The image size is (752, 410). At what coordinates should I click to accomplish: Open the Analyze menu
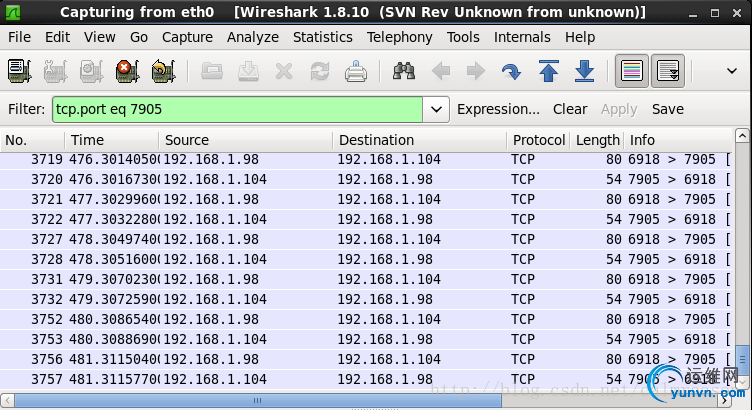(x=252, y=37)
